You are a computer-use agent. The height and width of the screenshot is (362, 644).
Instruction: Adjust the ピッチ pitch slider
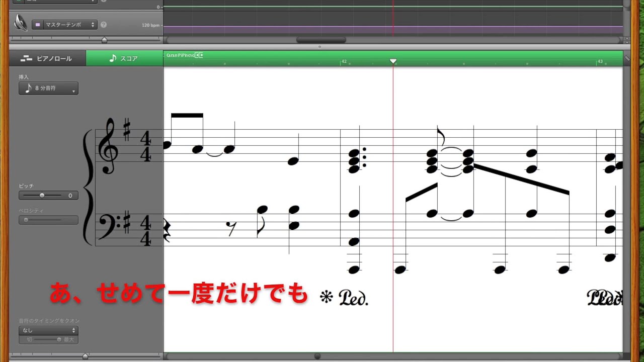pos(42,196)
